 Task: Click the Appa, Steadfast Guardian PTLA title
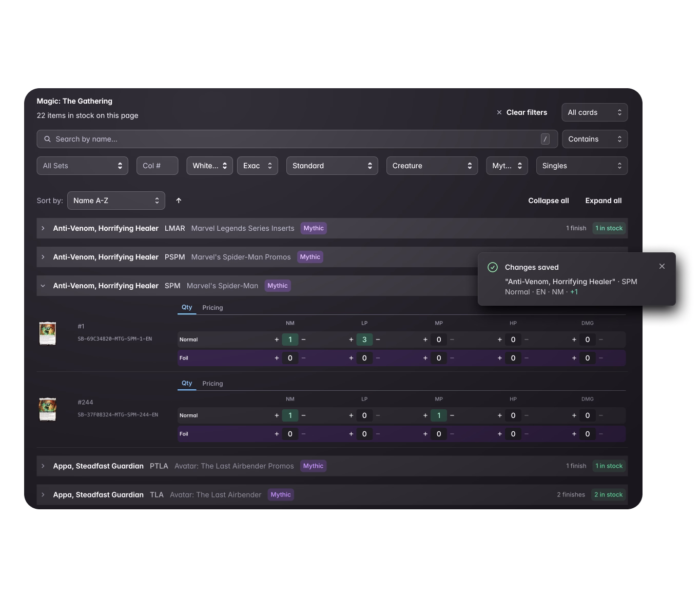(x=99, y=466)
